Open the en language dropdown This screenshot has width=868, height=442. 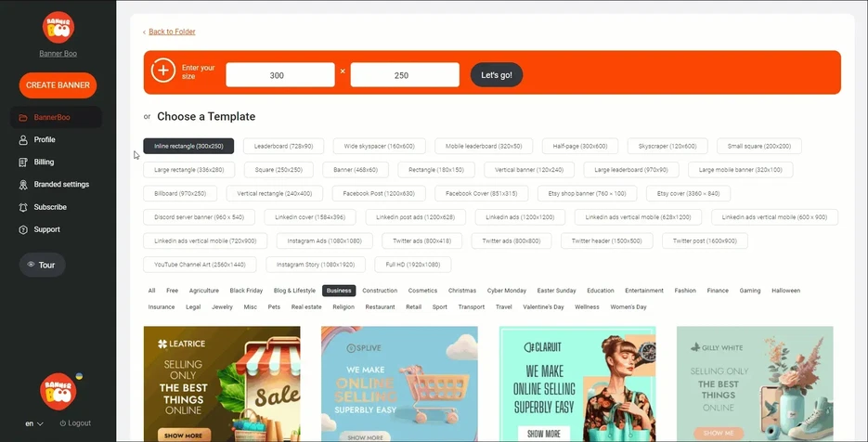coord(34,423)
